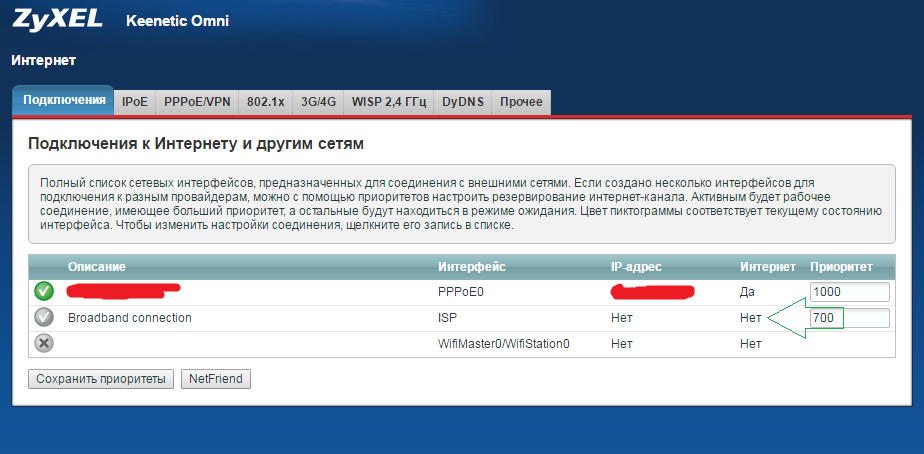This screenshot has width=924, height=454.
Task: Click the priority field containing 700
Action: 849,318
